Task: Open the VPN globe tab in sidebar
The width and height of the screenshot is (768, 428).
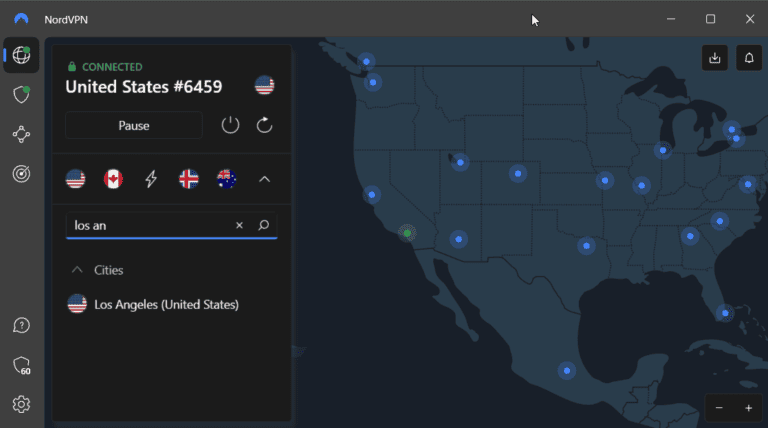Action: click(21, 55)
